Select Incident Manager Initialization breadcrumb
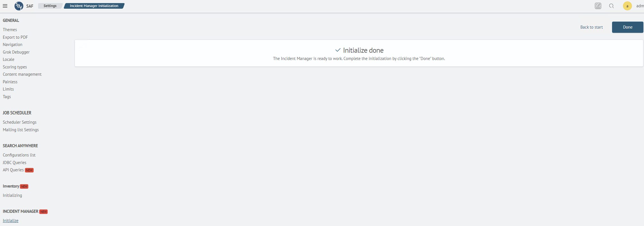644x226 pixels. 94,6
